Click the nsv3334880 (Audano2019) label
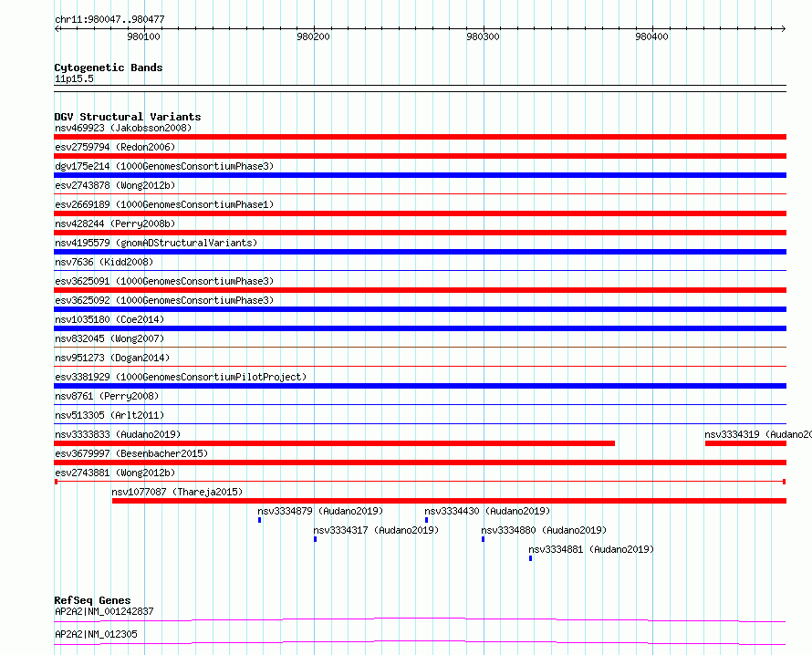The image size is (812, 655). (544, 530)
